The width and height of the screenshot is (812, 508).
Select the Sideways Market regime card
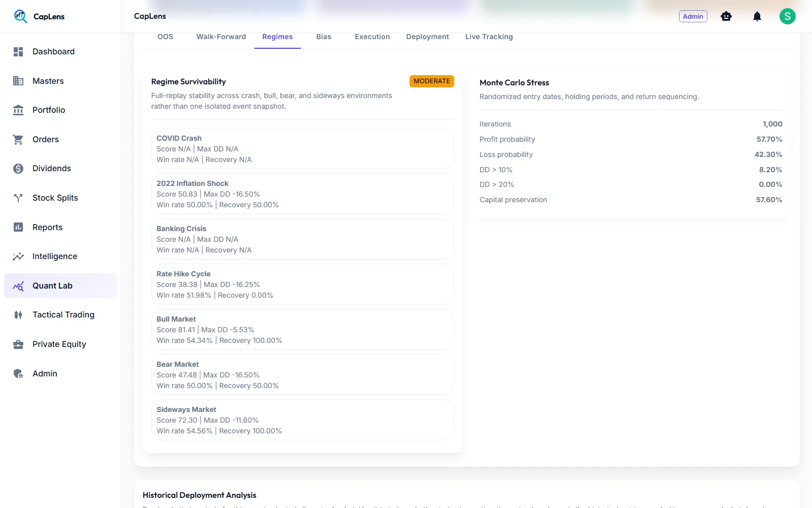click(x=302, y=420)
